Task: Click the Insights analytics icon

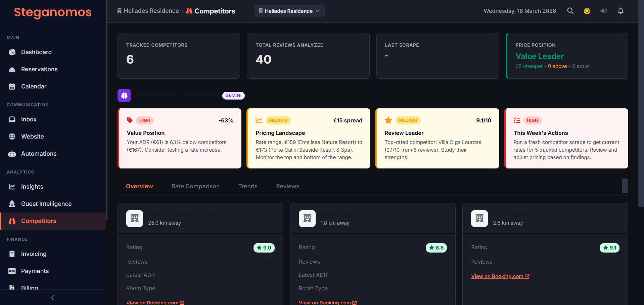Action: 12,186
